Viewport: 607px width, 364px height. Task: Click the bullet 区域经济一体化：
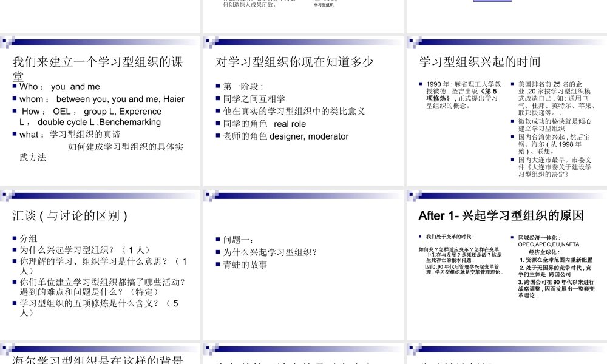point(539,238)
